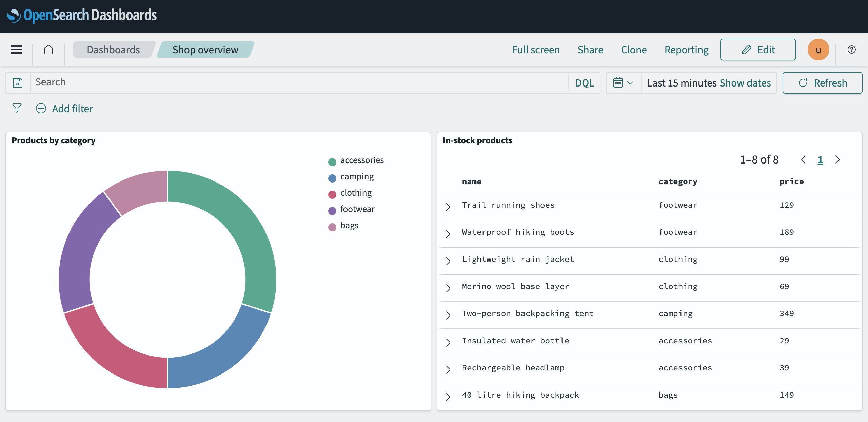Image resolution: width=868 pixels, height=422 pixels.
Task: Click the category column header
Action: [x=678, y=181]
